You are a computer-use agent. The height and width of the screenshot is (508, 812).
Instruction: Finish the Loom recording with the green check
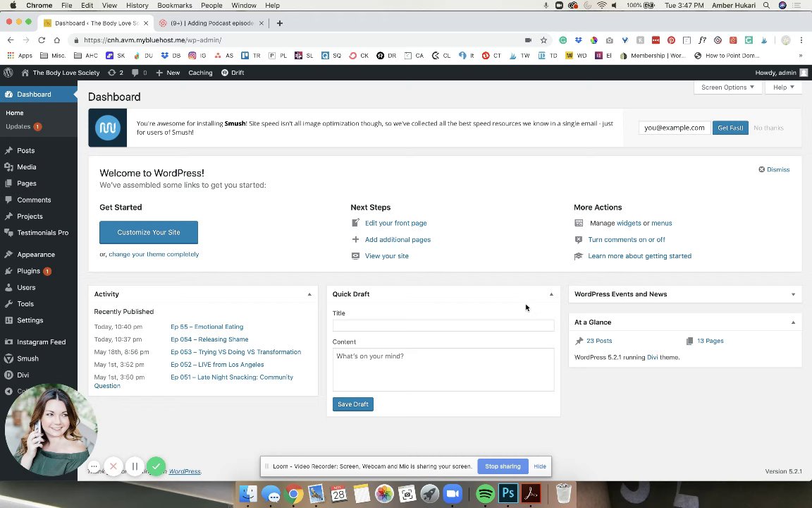tap(156, 466)
